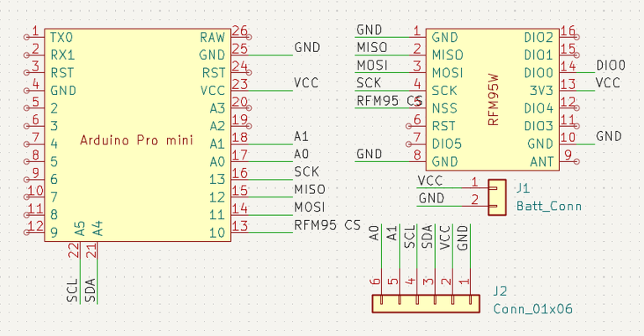Click GND label at RFM95W pin 8
This screenshot has width=644, height=336.
369,154
